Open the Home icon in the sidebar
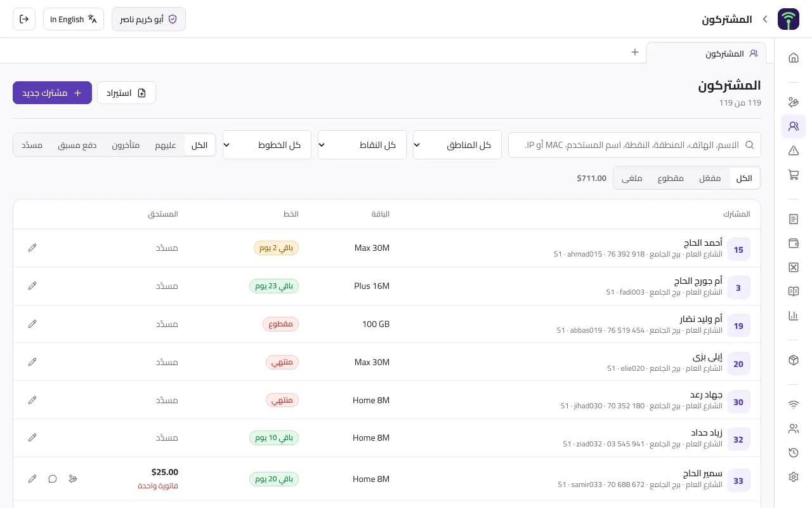Viewport: 812px width, 508px height. (793, 58)
